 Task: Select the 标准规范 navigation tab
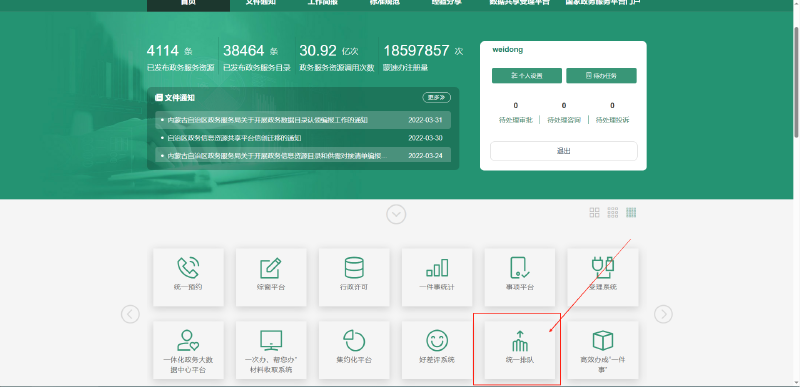(385, 3)
